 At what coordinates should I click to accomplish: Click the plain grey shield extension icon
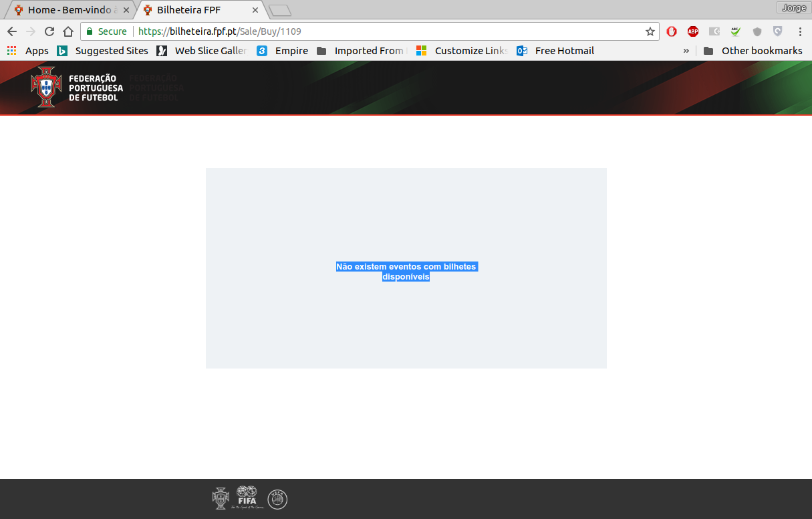coord(757,31)
